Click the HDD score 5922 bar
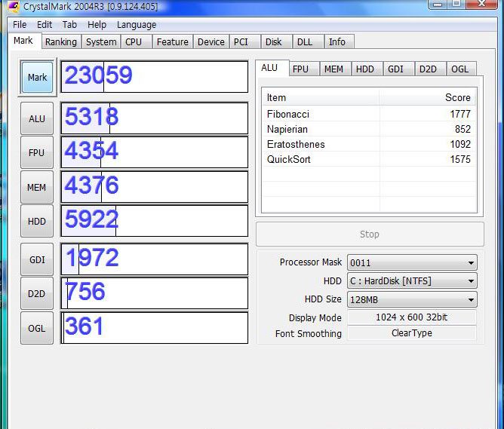 coord(155,221)
